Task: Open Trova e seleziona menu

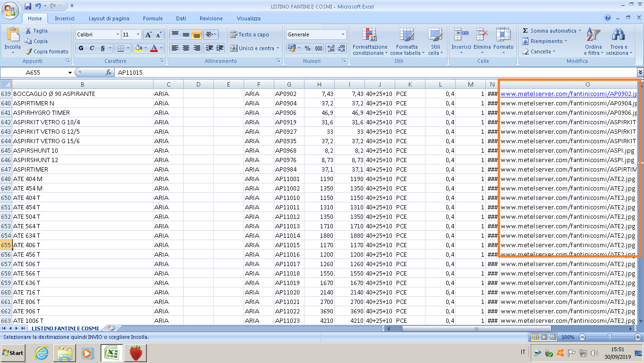Action: coord(619,42)
